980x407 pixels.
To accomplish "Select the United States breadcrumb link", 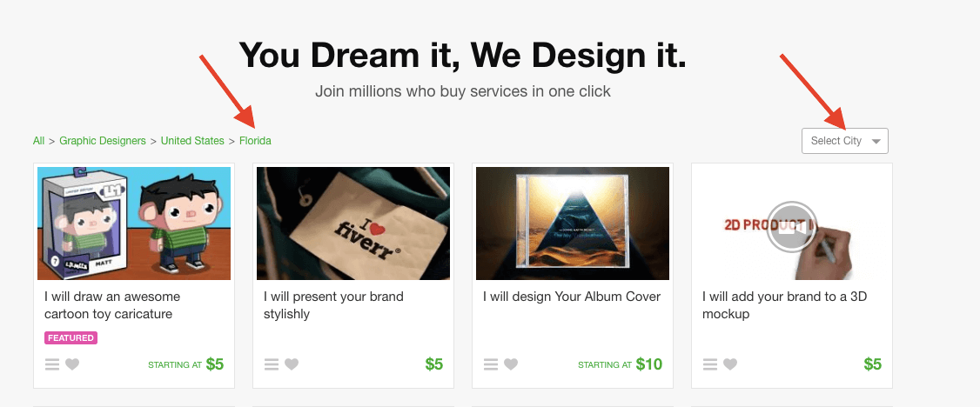I will (x=192, y=141).
